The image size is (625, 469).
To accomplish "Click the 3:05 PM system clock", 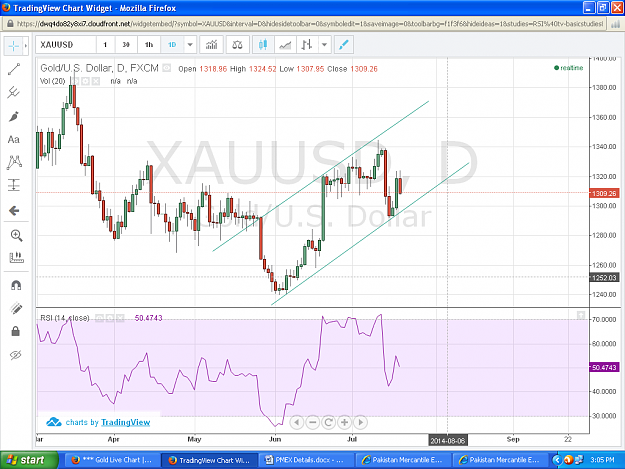I will [602, 460].
